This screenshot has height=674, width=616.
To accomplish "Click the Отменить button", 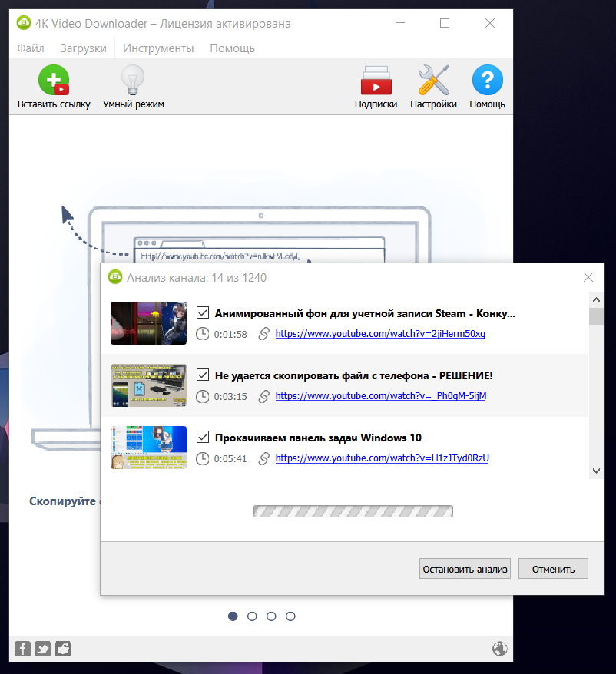I will pos(553,569).
